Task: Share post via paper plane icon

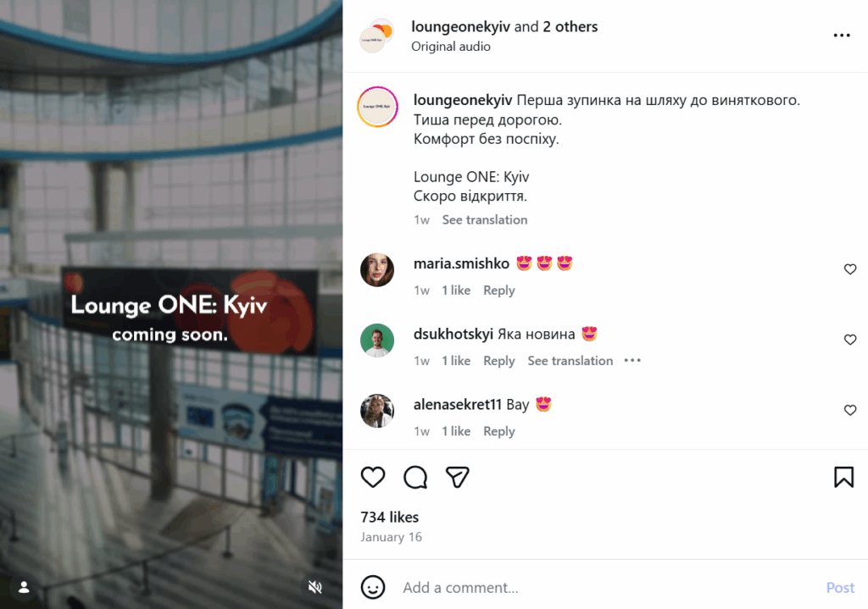Action: (x=457, y=478)
